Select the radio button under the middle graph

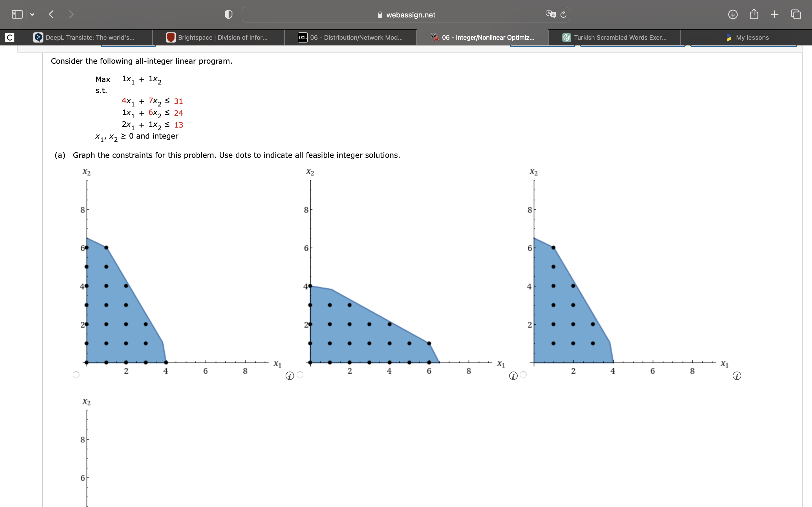pyautogui.click(x=300, y=375)
